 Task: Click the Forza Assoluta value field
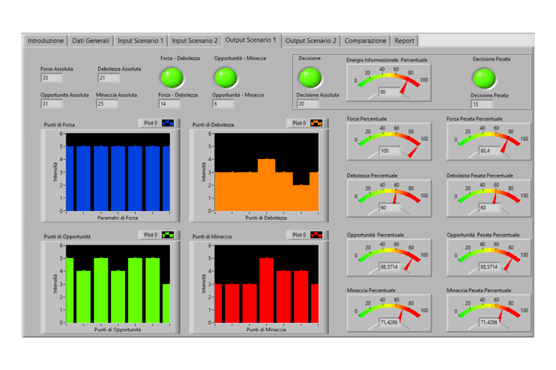tap(52, 78)
